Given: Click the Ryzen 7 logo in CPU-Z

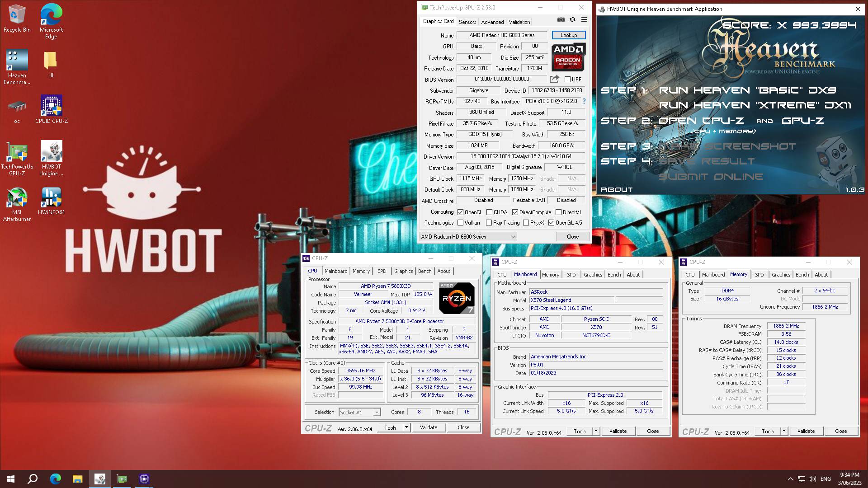Looking at the screenshot, I should [x=457, y=298].
